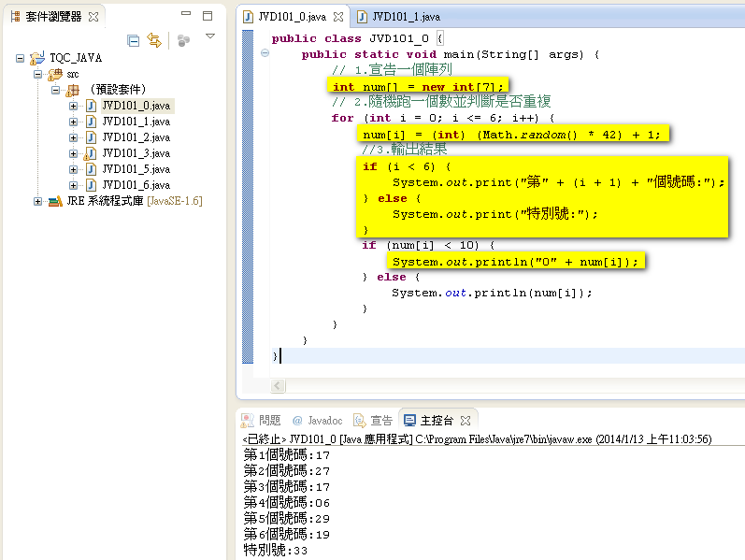Toggle Link with Editor arrows icon
The width and height of the screenshot is (745, 560).
[x=154, y=40]
